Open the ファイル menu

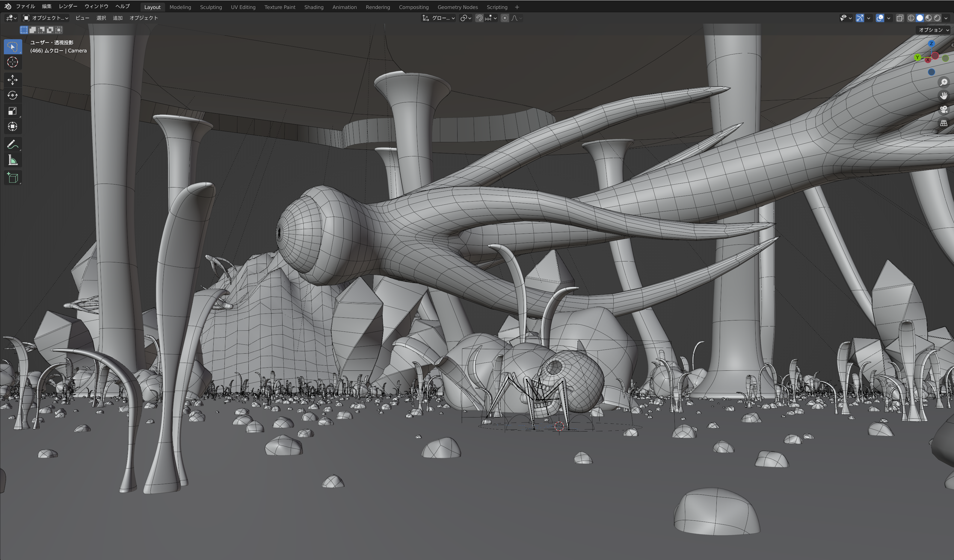tap(25, 6)
